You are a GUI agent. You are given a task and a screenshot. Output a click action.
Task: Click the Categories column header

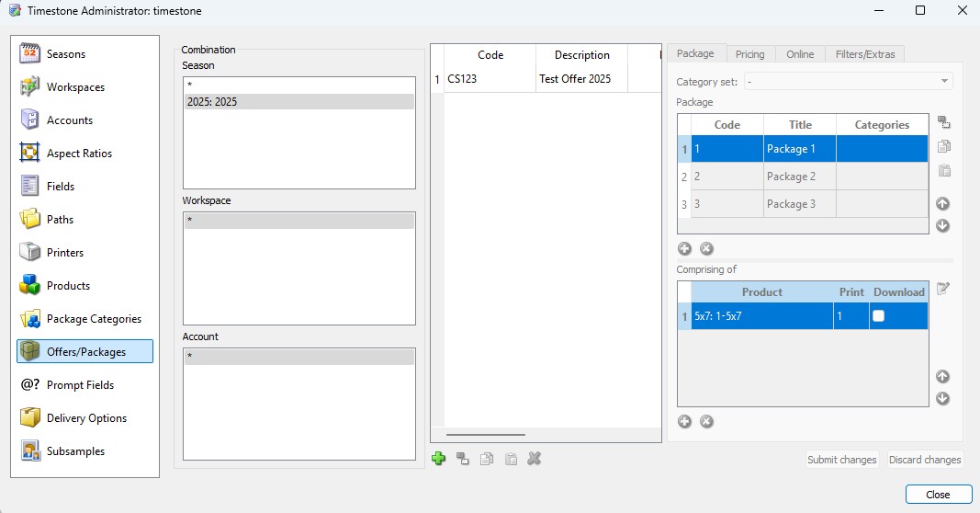pyautogui.click(x=882, y=124)
